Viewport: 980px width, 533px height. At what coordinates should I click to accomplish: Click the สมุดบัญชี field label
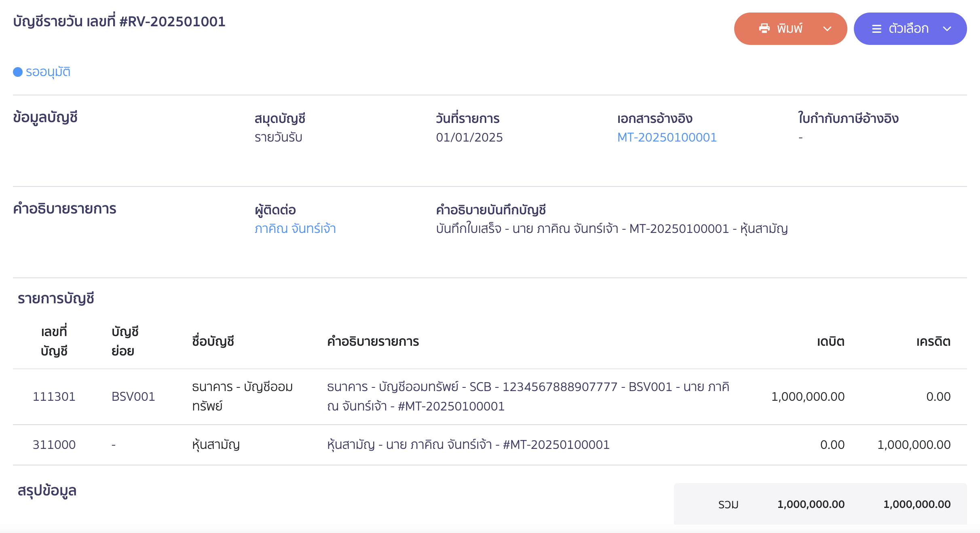(280, 118)
